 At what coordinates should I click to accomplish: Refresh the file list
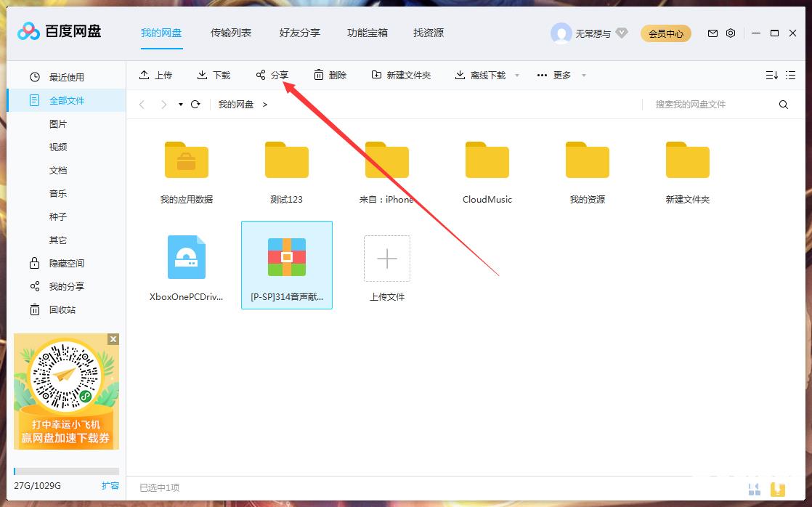(195, 105)
